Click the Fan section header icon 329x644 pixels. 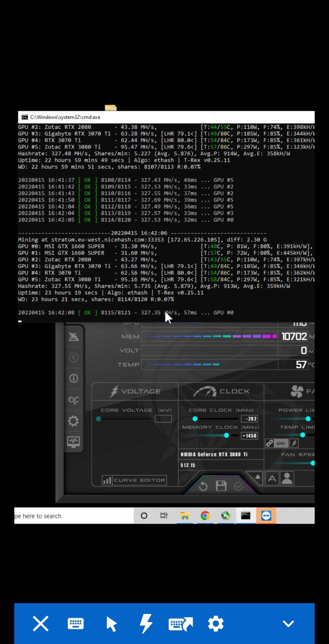pos(297,392)
